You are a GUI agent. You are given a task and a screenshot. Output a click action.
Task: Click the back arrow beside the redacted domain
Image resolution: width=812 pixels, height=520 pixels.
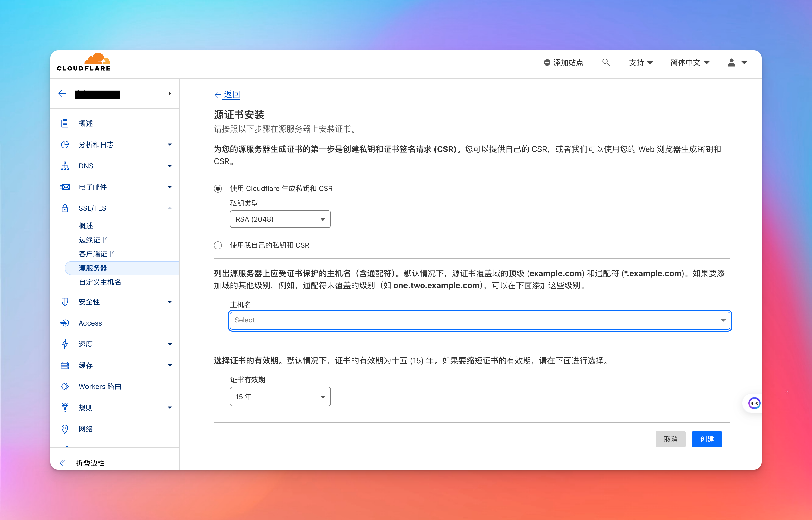pos(62,93)
